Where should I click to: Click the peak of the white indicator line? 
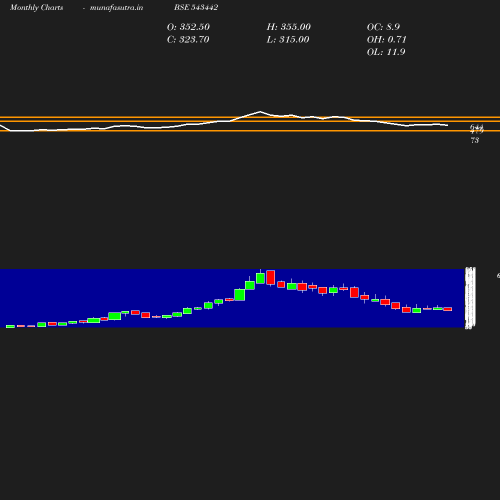tap(260, 112)
